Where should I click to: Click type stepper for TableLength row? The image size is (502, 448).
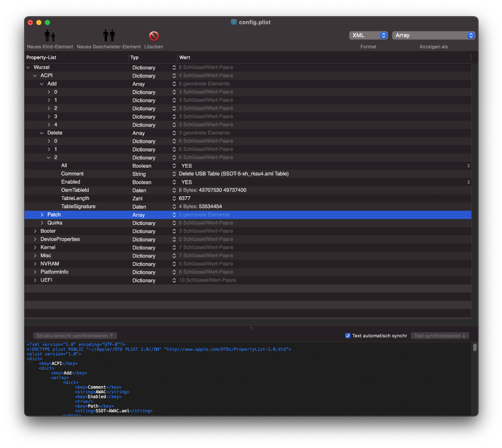174,199
